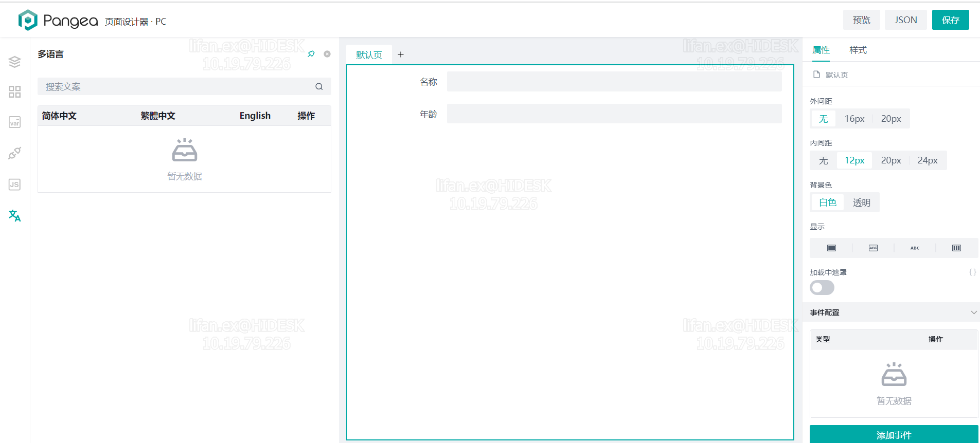Collapse the 事件配置 section
This screenshot has height=443, width=980.
pyautogui.click(x=974, y=312)
